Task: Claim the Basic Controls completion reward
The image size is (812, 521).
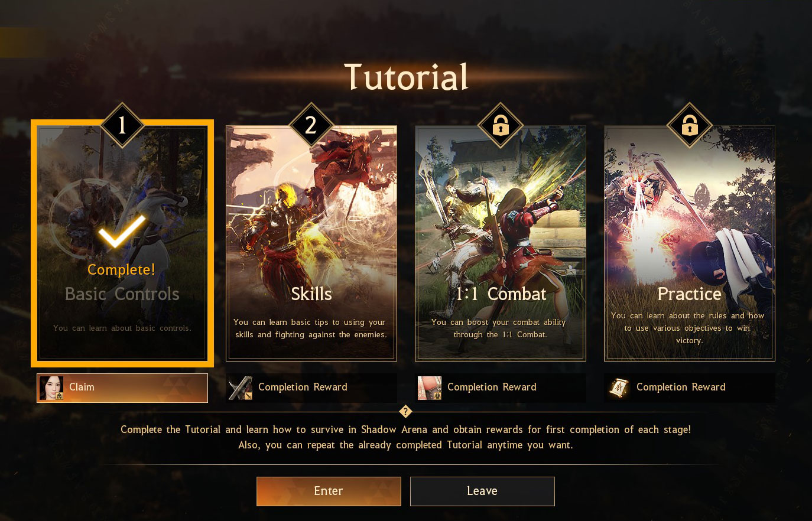Action: tap(122, 388)
